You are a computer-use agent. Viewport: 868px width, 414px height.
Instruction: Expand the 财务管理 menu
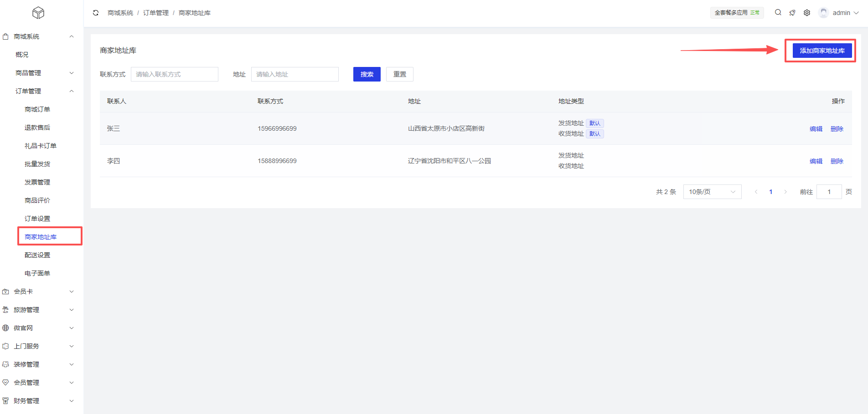pos(39,401)
